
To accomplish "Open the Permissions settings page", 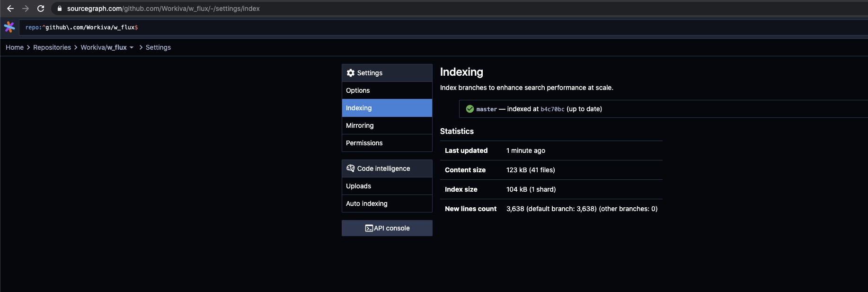I will coord(387,143).
